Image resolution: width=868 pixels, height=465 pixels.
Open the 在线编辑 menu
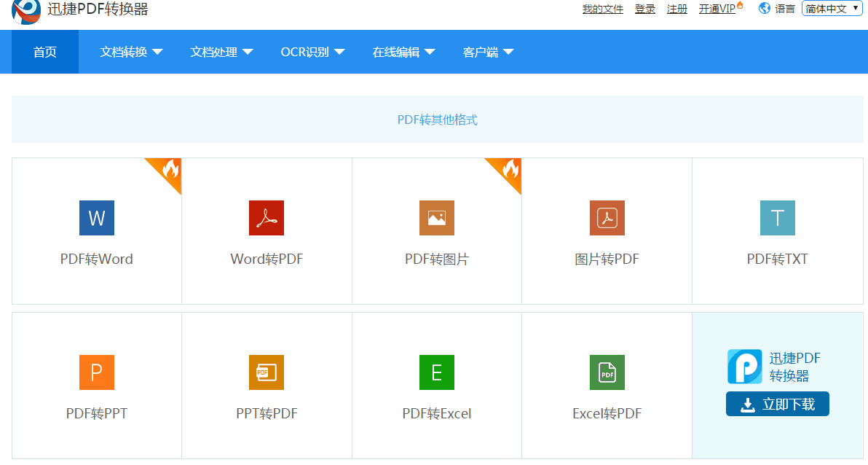pyautogui.click(x=403, y=52)
